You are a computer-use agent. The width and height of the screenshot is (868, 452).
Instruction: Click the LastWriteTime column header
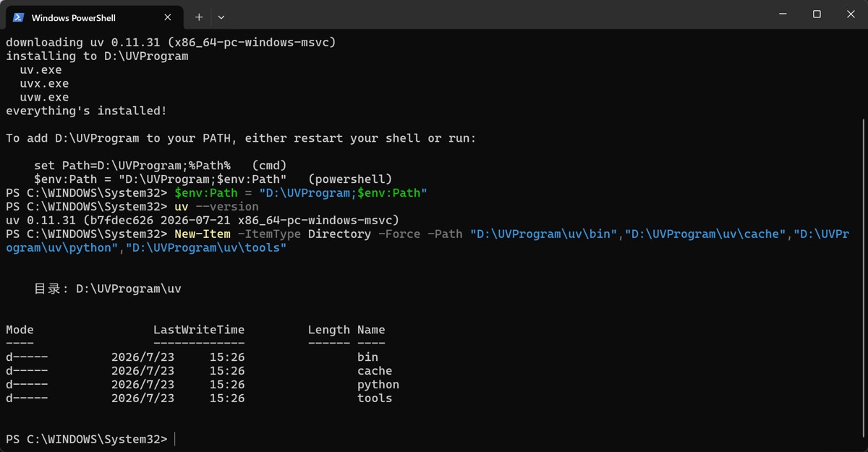[x=199, y=330]
